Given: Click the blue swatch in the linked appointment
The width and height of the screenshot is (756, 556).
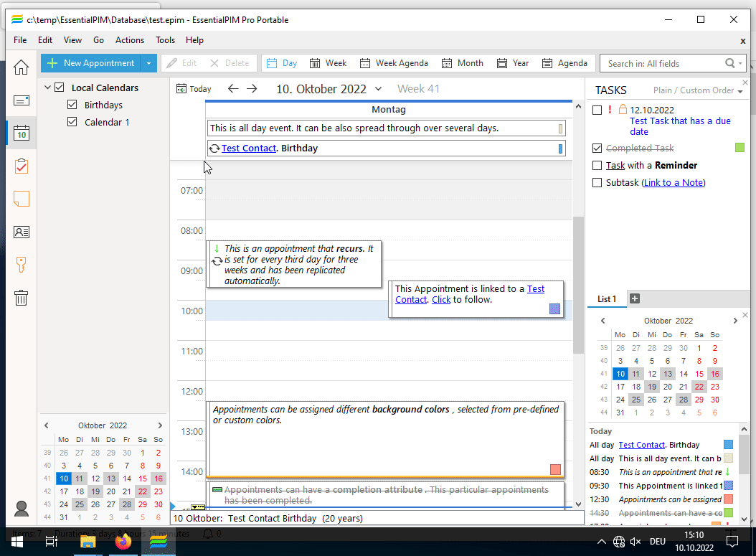Looking at the screenshot, I should tap(554, 308).
